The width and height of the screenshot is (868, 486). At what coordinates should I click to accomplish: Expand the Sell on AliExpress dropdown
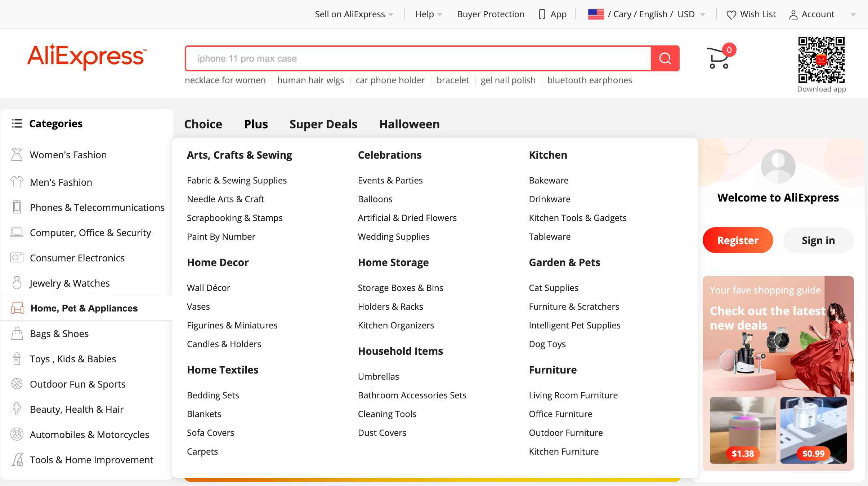coord(354,14)
